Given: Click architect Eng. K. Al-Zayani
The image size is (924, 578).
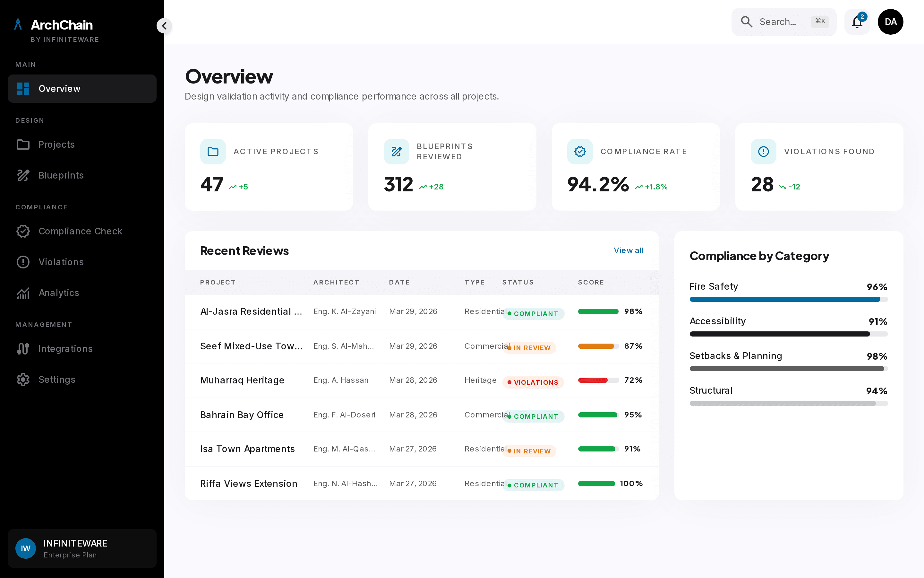Looking at the screenshot, I should click(344, 312).
